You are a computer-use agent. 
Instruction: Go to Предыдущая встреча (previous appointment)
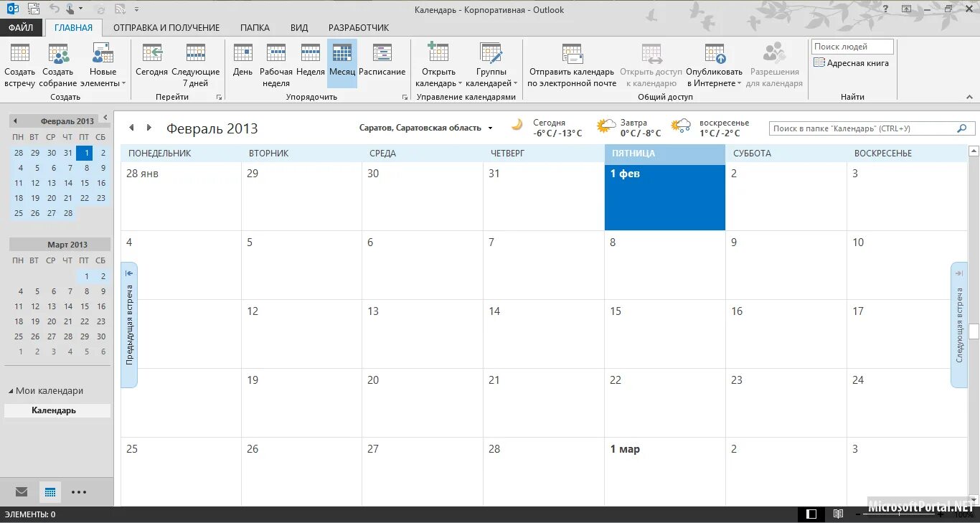(129, 325)
